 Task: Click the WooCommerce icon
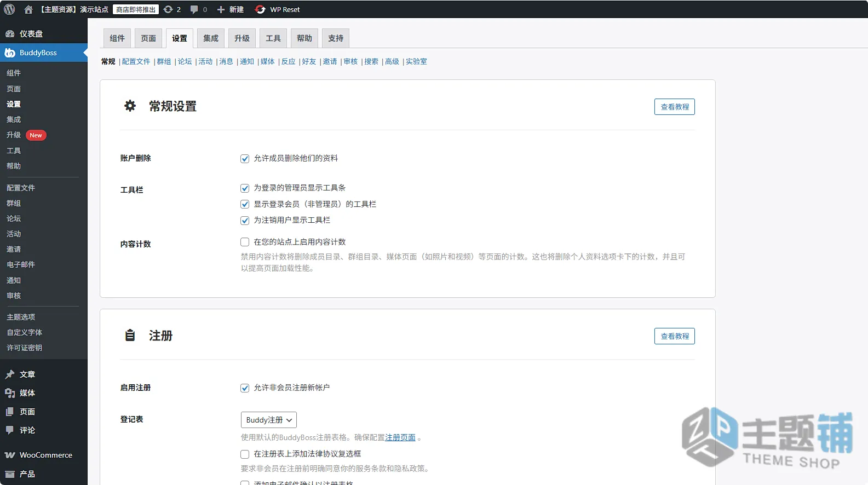pyautogui.click(x=10, y=455)
